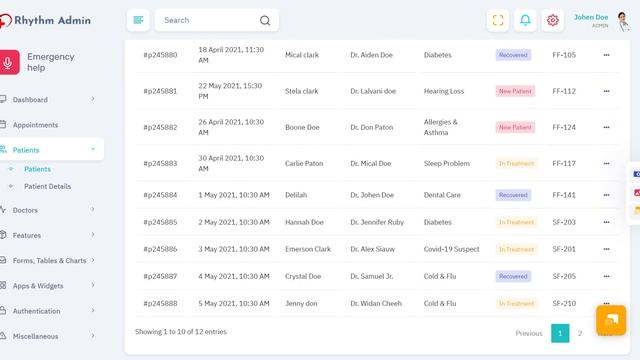
Task: Open row actions for #p245885
Action: (606, 222)
